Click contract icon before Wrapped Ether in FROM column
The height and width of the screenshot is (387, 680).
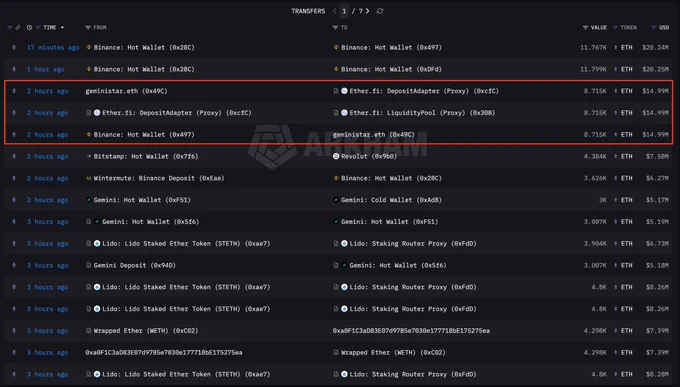(x=88, y=331)
